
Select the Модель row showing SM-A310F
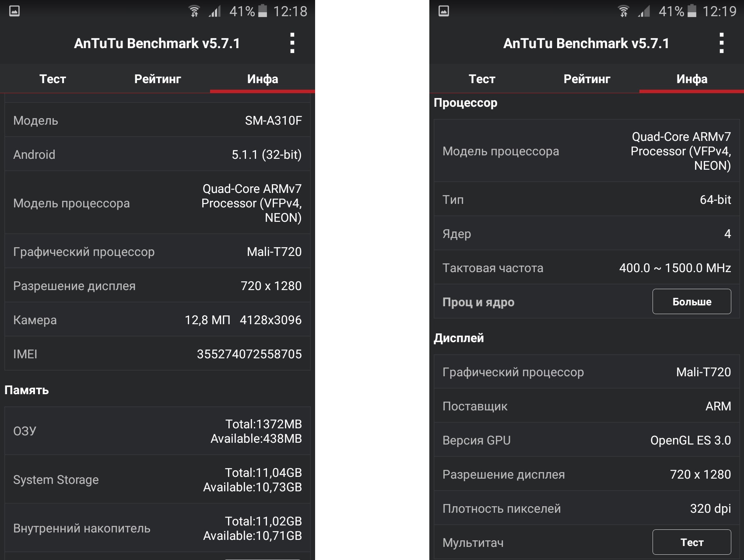click(158, 120)
